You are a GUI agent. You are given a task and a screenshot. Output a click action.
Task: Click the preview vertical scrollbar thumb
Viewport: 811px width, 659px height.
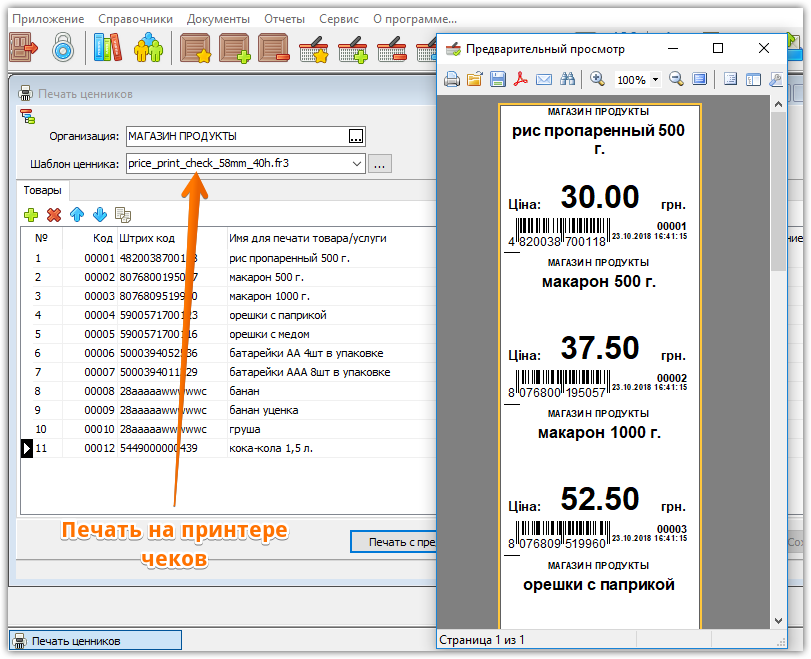coord(778,191)
